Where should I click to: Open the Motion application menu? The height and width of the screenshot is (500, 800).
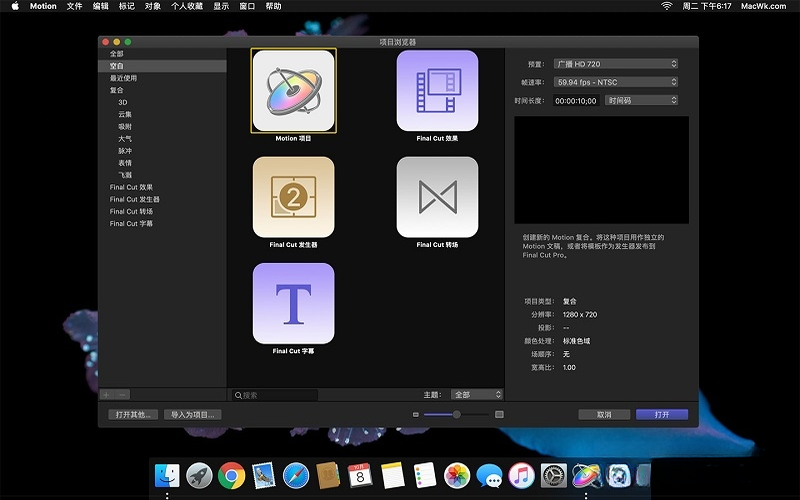click(x=43, y=6)
